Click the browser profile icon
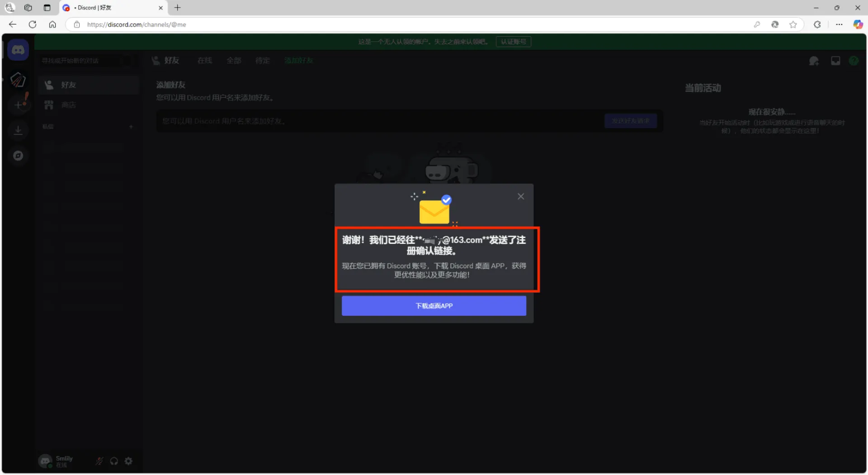This screenshot has width=868, height=475. [x=9, y=8]
